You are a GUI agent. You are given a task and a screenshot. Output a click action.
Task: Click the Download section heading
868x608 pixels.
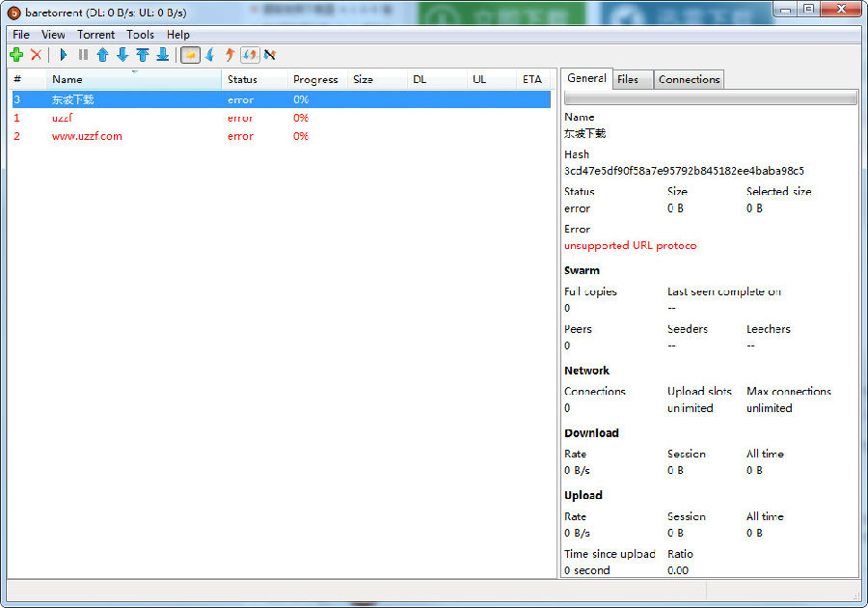pyautogui.click(x=591, y=433)
